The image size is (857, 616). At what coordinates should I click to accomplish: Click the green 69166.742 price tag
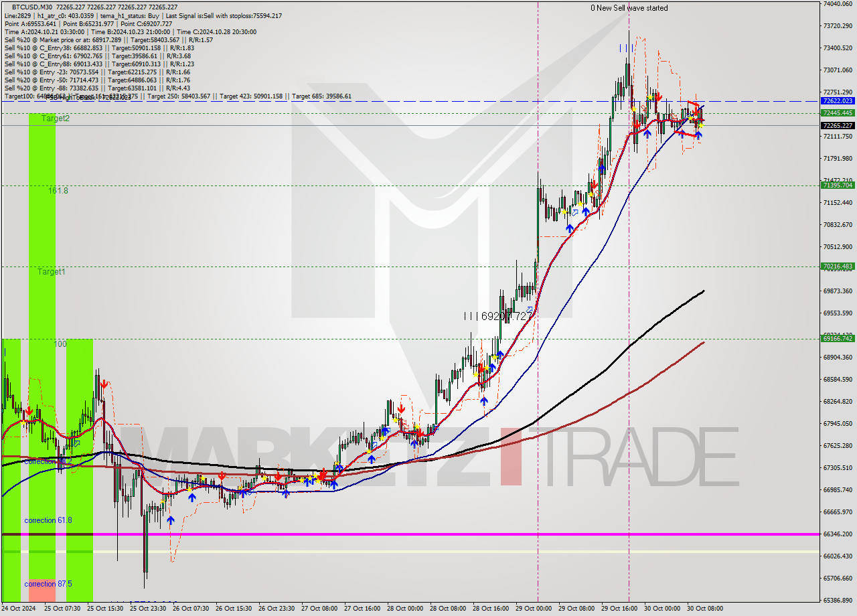coord(838,339)
